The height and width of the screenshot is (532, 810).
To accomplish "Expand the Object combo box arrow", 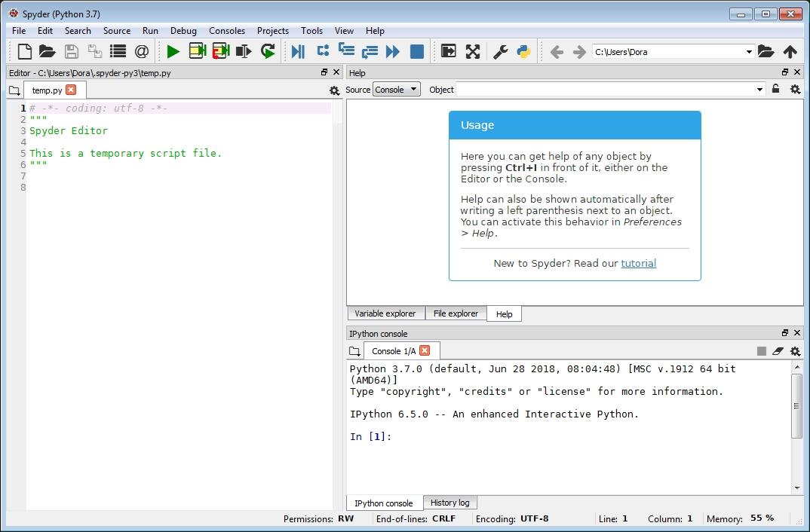I will (x=759, y=89).
